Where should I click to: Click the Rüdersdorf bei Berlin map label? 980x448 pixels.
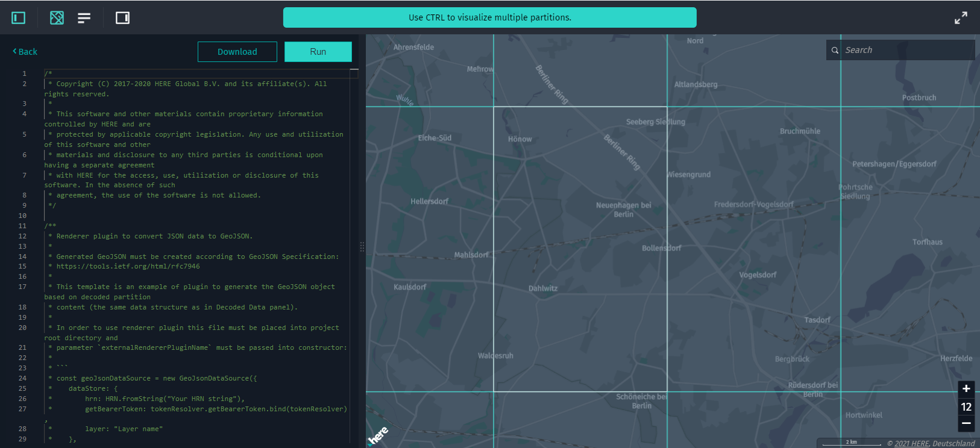point(813,390)
